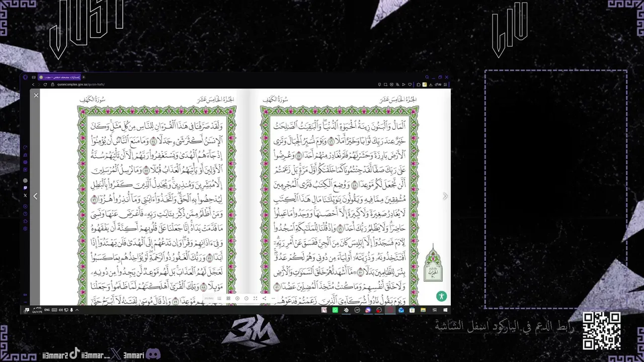Click the browser back button
Image resolution: width=644 pixels, height=362 pixels.
(33, 84)
